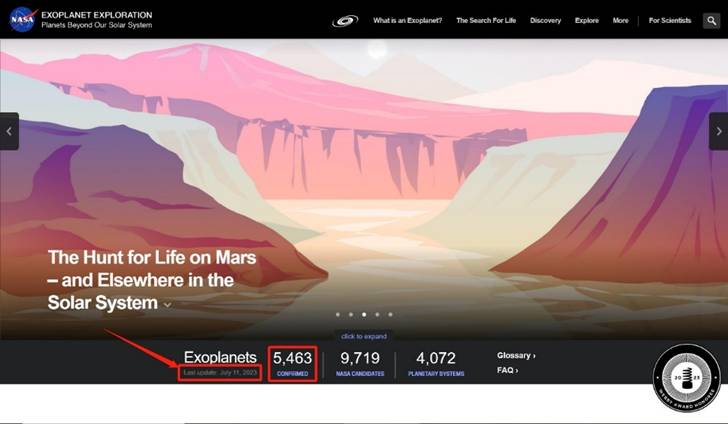Advance to next slide arrow

pyautogui.click(x=719, y=131)
